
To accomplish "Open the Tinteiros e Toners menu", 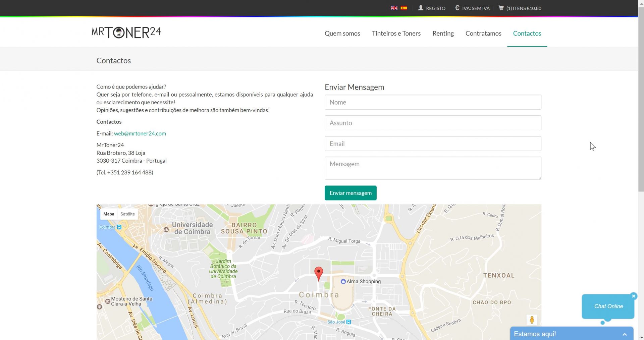I will tap(396, 33).
